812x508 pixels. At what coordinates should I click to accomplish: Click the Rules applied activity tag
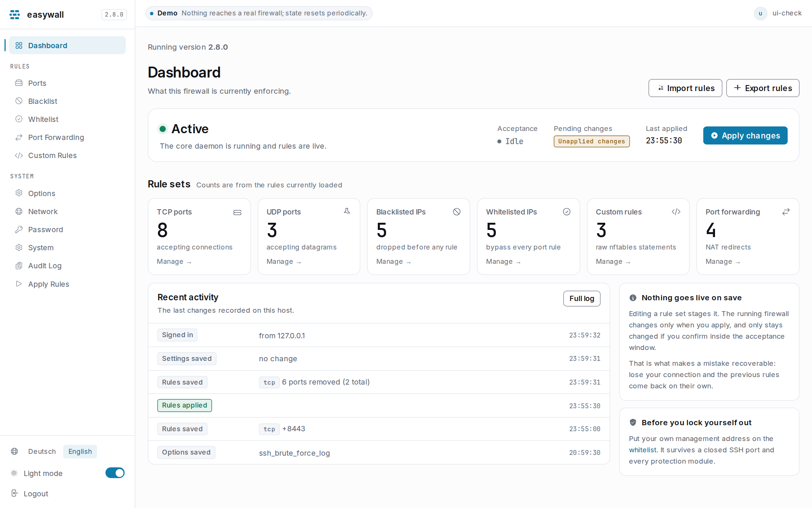(x=185, y=405)
